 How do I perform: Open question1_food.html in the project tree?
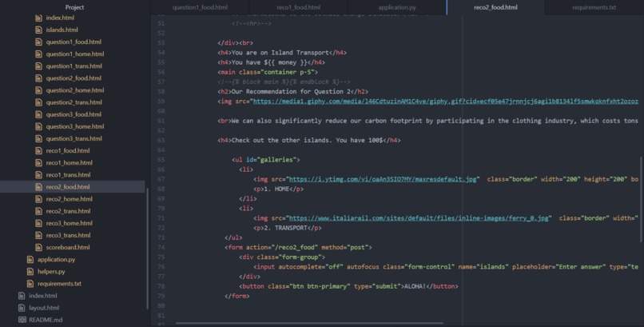point(74,42)
